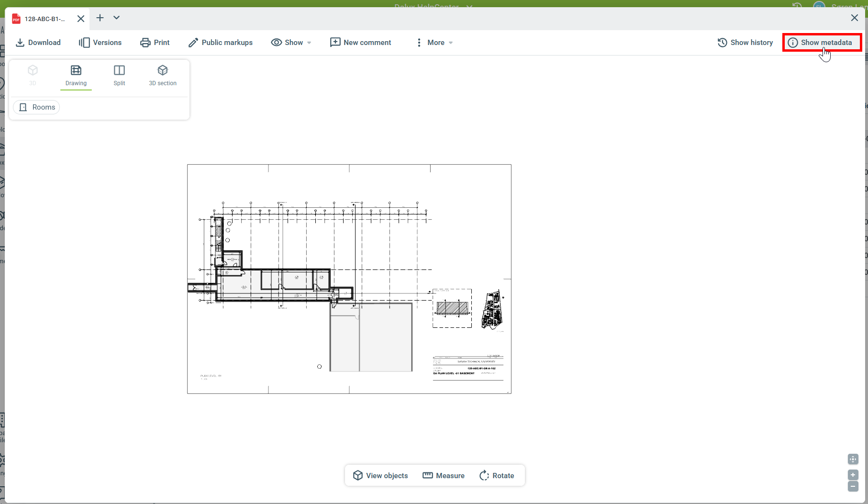Select the Drawing view tab
The width and height of the screenshot is (868, 504).
[76, 76]
